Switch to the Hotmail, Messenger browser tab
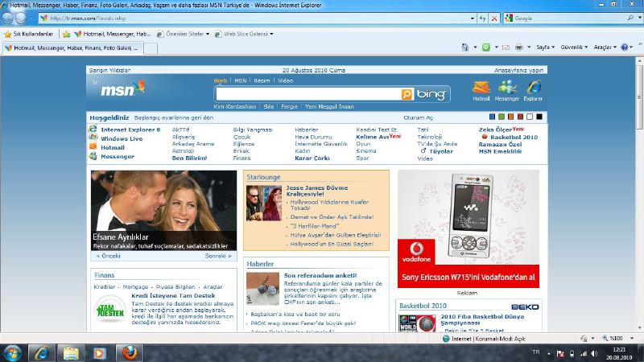Viewport: 644px width, 362px height. click(72, 48)
